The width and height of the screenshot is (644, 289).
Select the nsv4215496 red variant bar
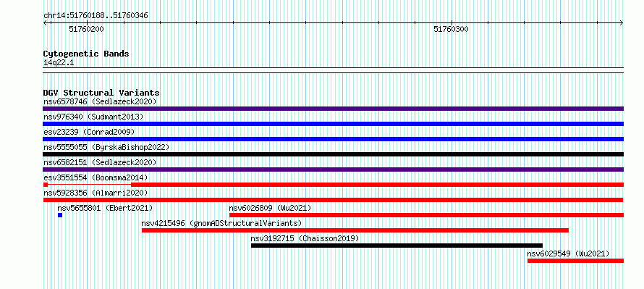coord(355,230)
